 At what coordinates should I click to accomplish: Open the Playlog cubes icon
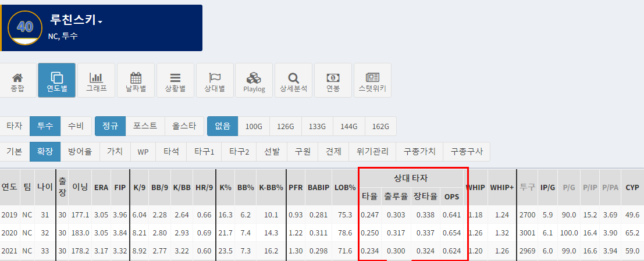coord(254,80)
